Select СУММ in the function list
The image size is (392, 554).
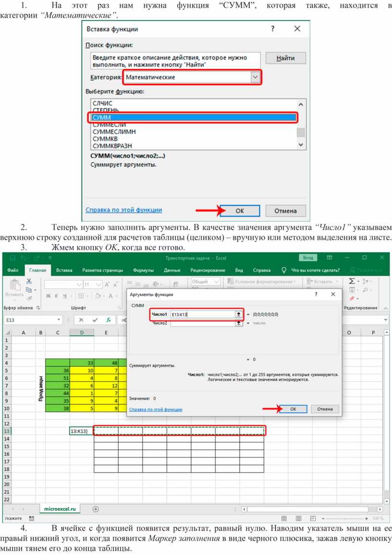[x=193, y=117]
